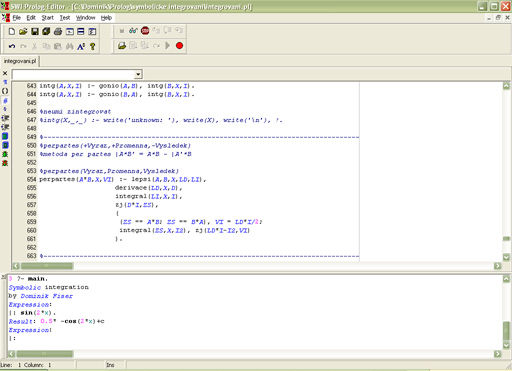
Task: Click the console scroll-up arrow
Action: pos(506,279)
